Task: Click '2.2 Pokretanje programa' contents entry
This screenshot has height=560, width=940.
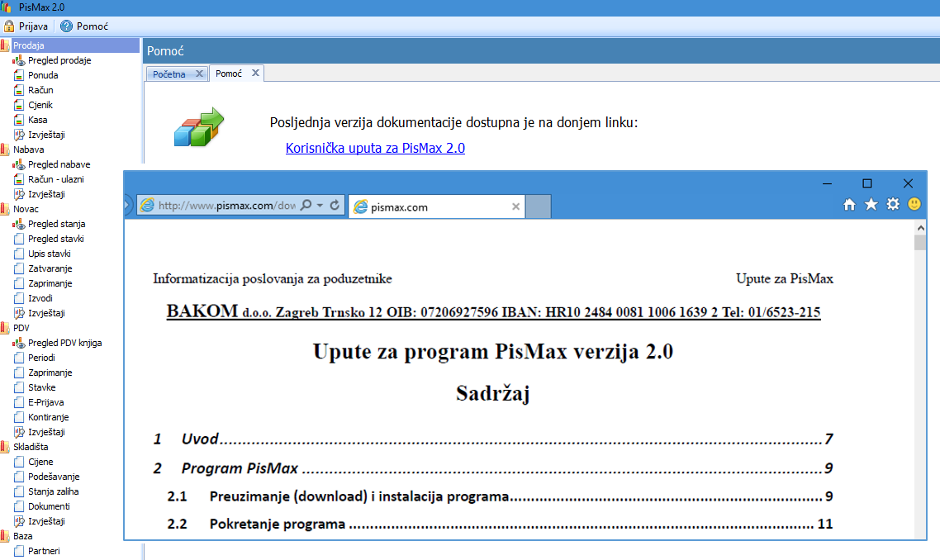Action: 500,524
